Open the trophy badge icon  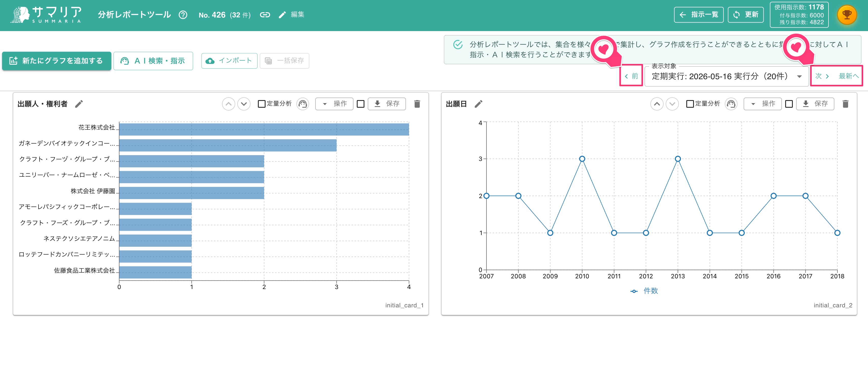(847, 15)
